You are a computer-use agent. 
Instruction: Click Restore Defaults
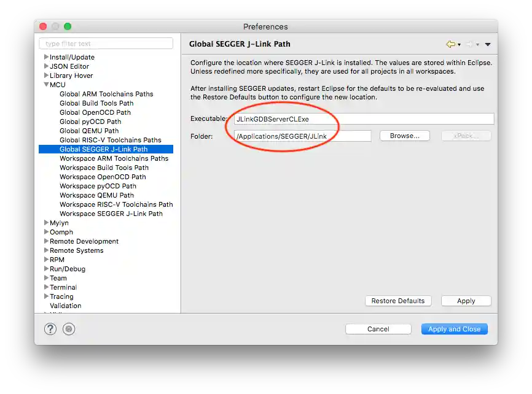pyautogui.click(x=398, y=301)
